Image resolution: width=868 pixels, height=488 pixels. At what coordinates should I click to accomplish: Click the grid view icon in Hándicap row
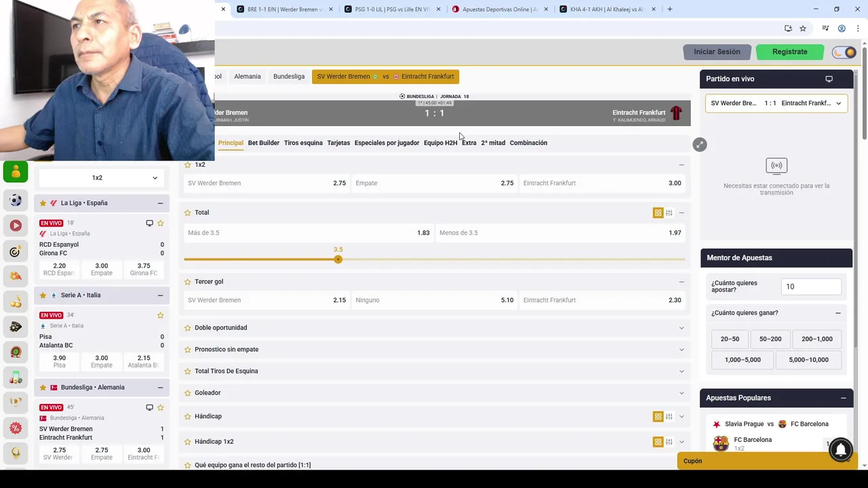658,417
